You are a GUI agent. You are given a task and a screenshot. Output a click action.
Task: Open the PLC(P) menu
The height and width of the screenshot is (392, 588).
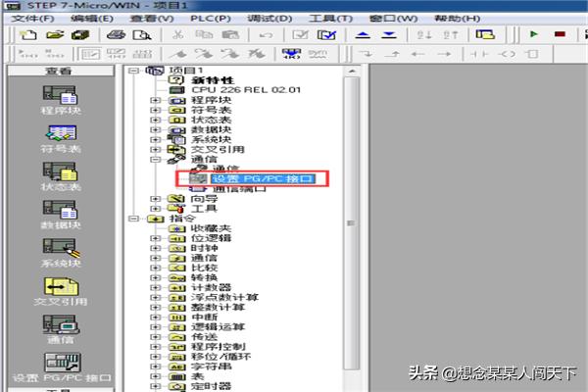tap(211, 19)
